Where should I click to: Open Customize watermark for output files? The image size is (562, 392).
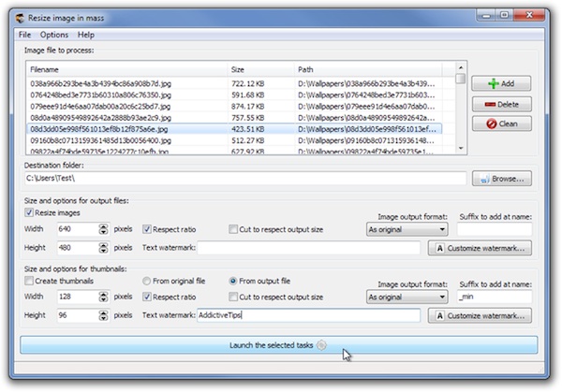pyautogui.click(x=481, y=248)
